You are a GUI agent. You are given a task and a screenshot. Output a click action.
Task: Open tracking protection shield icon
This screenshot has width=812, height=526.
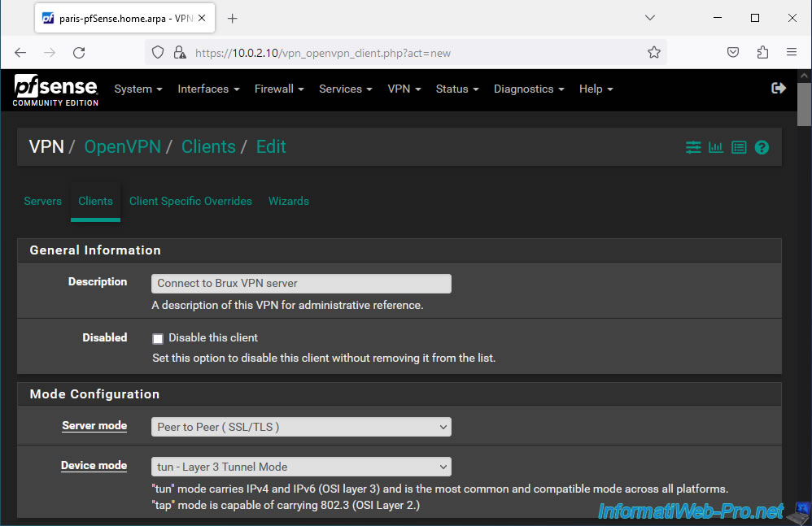[x=158, y=53]
